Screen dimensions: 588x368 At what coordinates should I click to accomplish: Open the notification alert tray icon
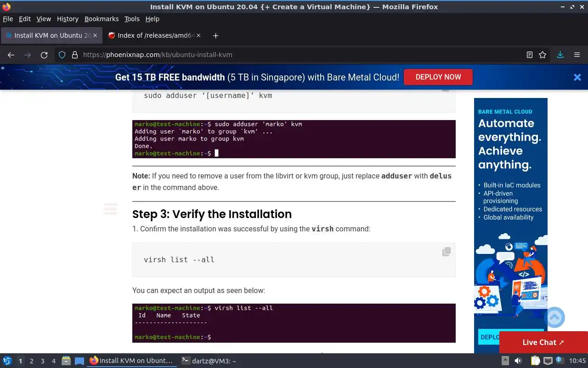point(560,361)
